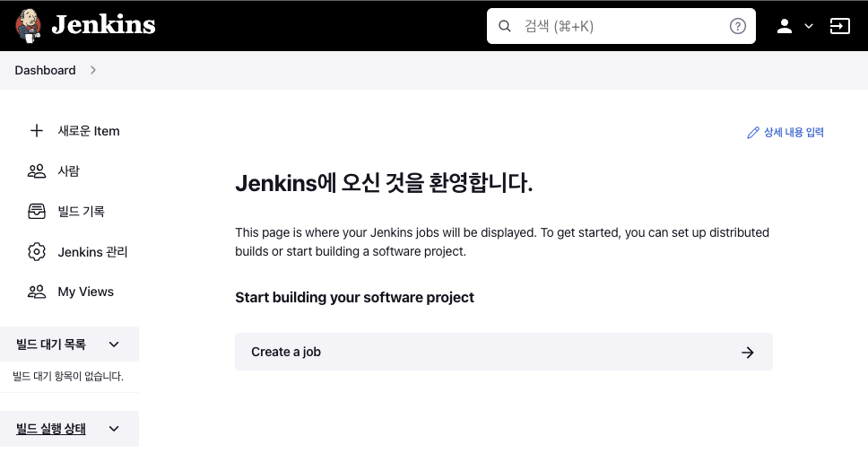The width and height of the screenshot is (868, 471).
Task: Click 상세 내용 입력 link
Action: [794, 133]
